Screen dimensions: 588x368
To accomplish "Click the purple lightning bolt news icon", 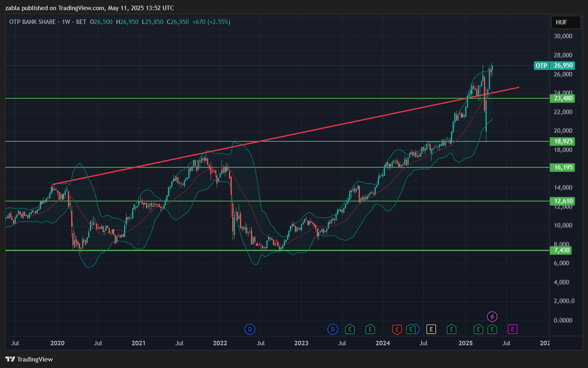I will click(x=492, y=316).
